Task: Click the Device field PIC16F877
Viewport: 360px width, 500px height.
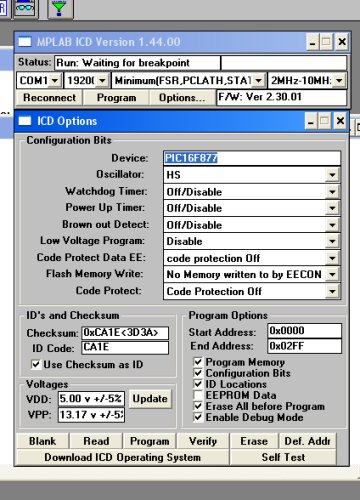Action: coord(252,158)
